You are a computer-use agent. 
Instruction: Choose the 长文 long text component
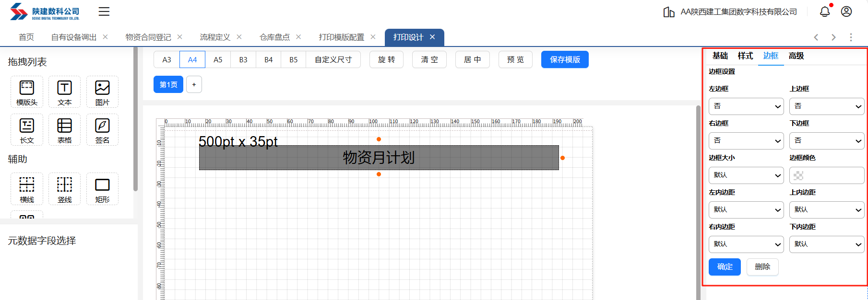27,130
